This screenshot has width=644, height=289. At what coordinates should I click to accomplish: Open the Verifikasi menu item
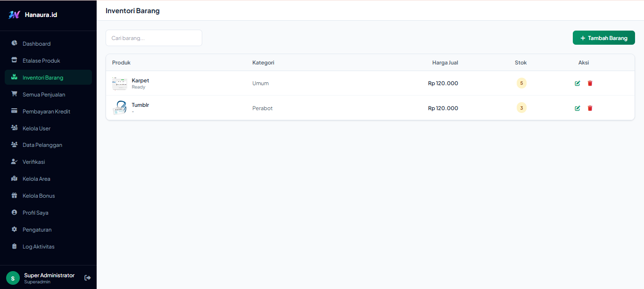pyautogui.click(x=48, y=162)
